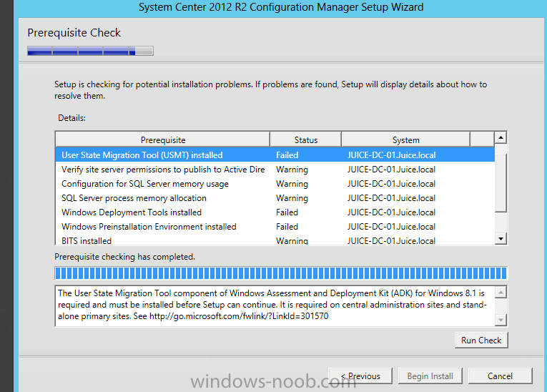The height and width of the screenshot is (392, 547).
Task: Select Verify site server permissions row
Action: 275,170
